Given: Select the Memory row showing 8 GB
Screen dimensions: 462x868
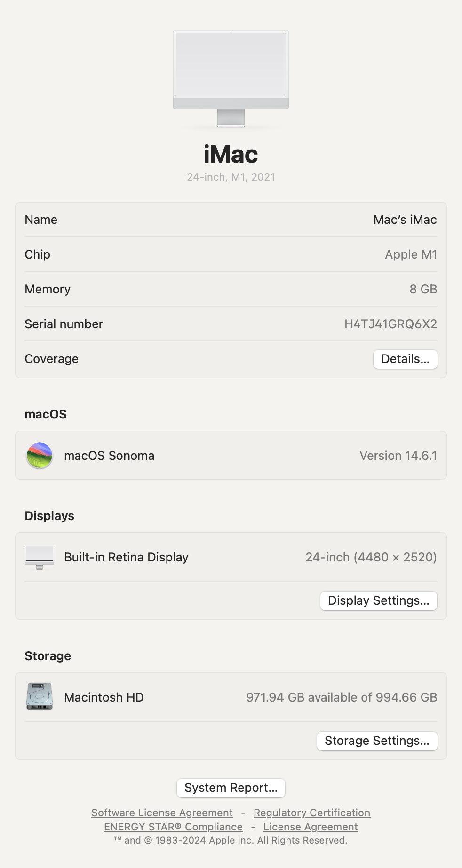Looking at the screenshot, I should click(x=231, y=289).
